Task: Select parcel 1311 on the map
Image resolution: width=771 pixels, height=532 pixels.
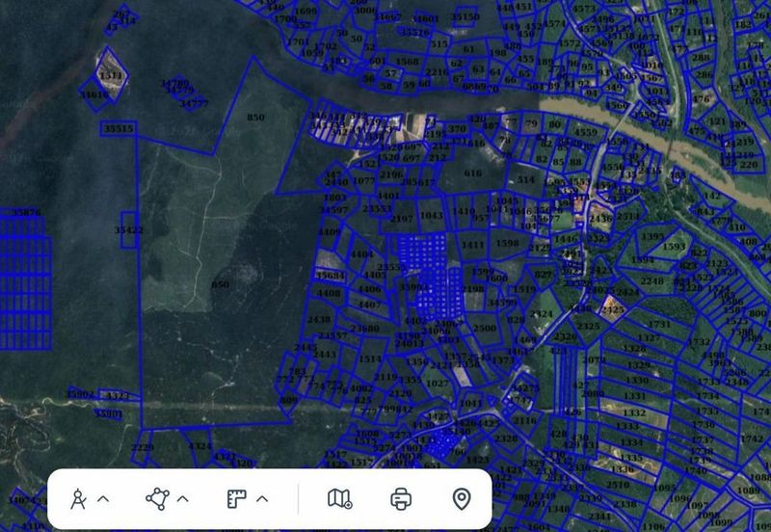Action: tap(111, 75)
